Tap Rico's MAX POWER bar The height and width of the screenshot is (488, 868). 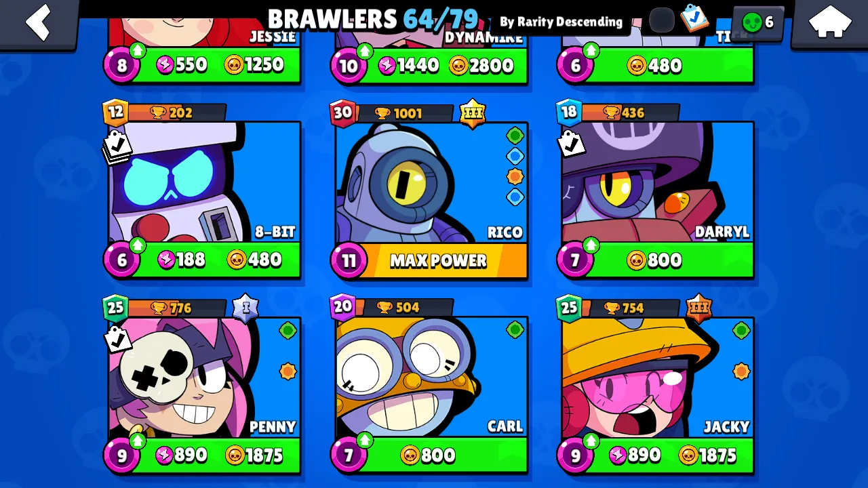pyautogui.click(x=438, y=261)
